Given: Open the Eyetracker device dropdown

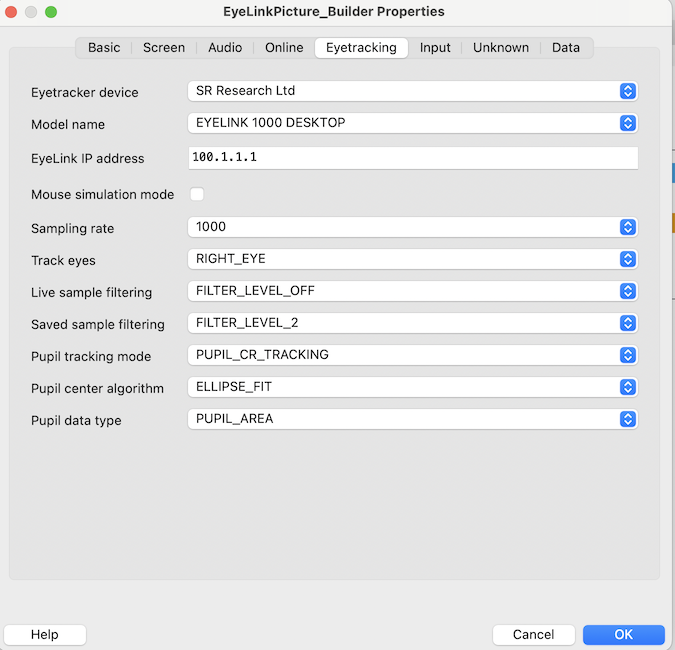Looking at the screenshot, I should tap(412, 91).
